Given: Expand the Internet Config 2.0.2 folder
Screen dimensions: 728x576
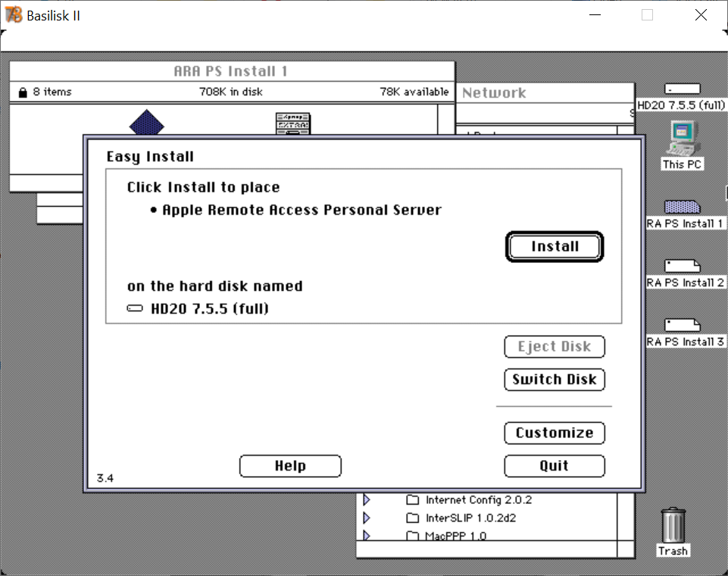Looking at the screenshot, I should pyautogui.click(x=367, y=499).
